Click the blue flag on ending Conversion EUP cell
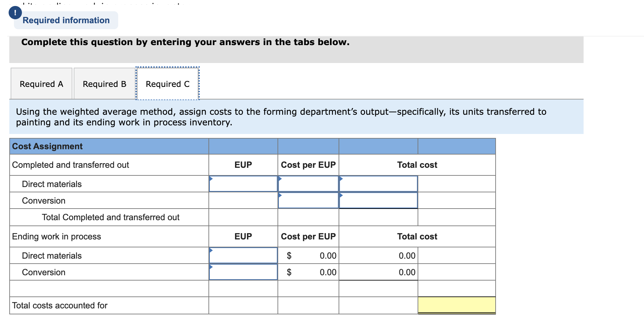Screen dimensions: 644x319 [211, 267]
